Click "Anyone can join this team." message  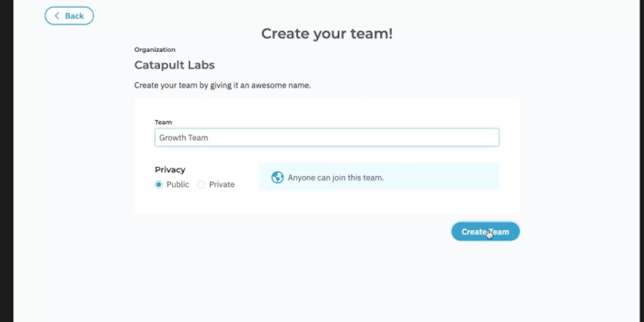click(x=336, y=177)
